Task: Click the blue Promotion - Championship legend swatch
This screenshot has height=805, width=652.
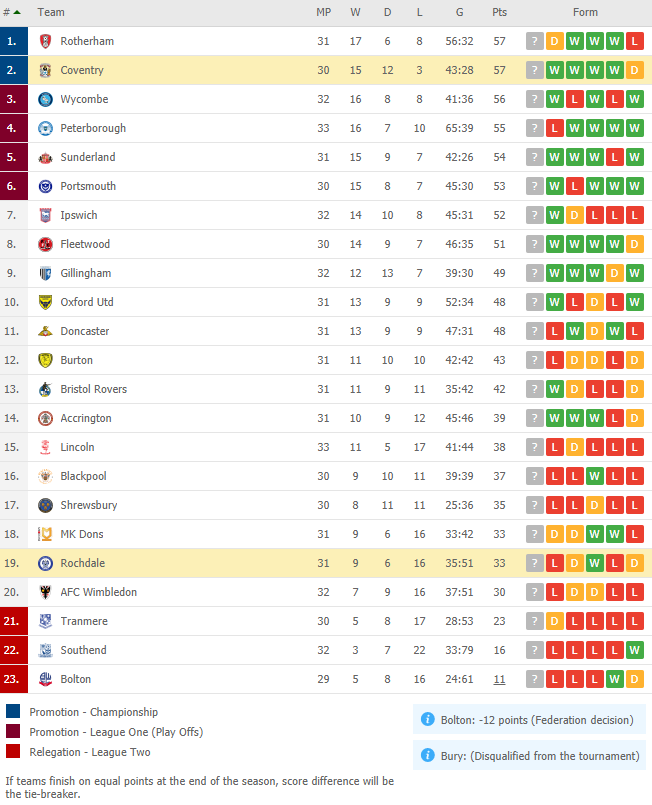Action: [13, 711]
